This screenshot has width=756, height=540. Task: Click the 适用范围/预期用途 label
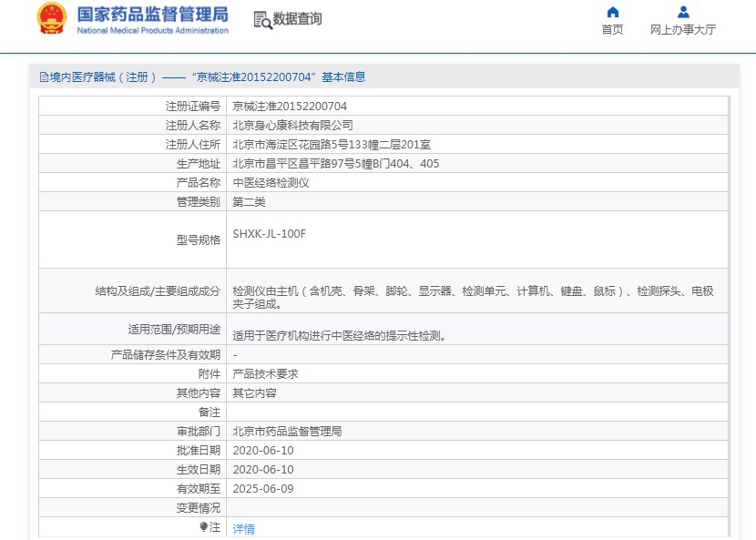174,330
